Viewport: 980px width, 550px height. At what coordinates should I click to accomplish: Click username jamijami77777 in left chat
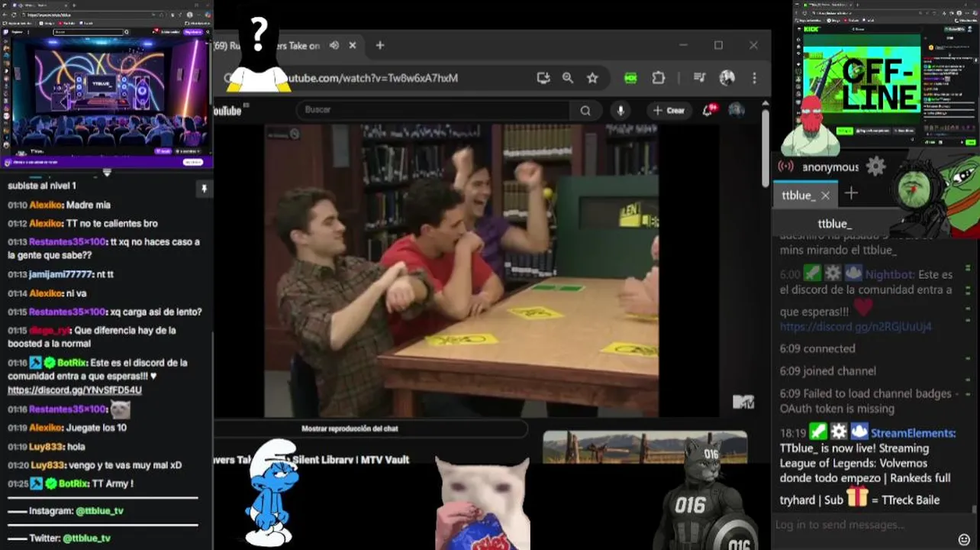pos(60,274)
